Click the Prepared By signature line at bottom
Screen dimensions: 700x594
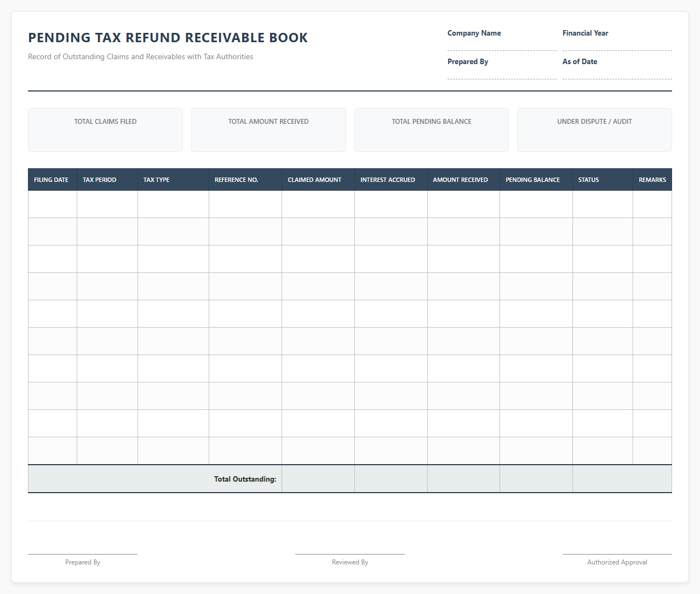pos(83,555)
